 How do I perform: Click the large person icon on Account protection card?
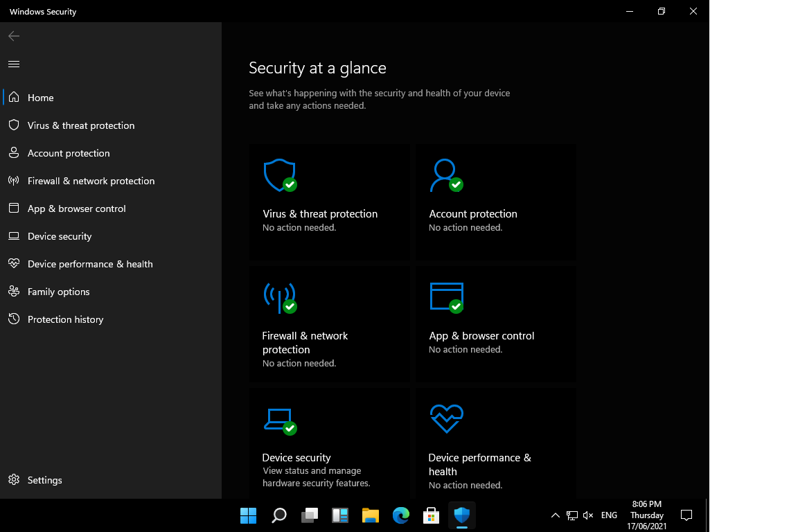click(x=446, y=175)
